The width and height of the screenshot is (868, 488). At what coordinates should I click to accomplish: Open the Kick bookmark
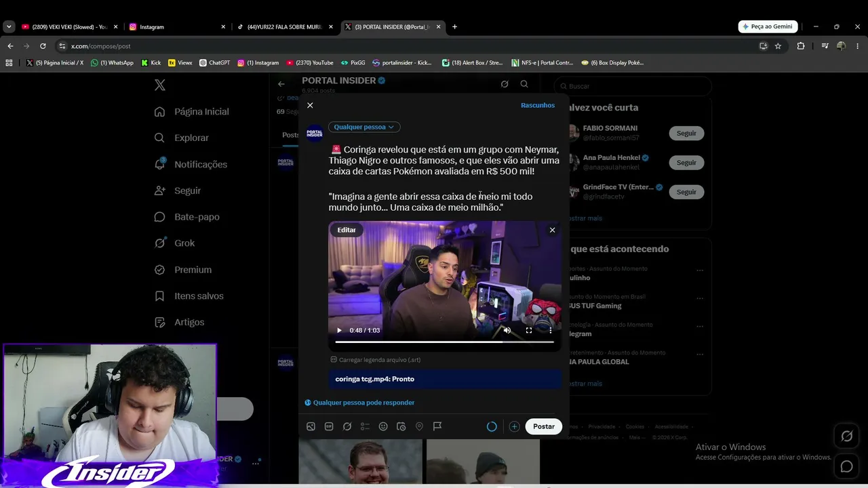[151, 62]
